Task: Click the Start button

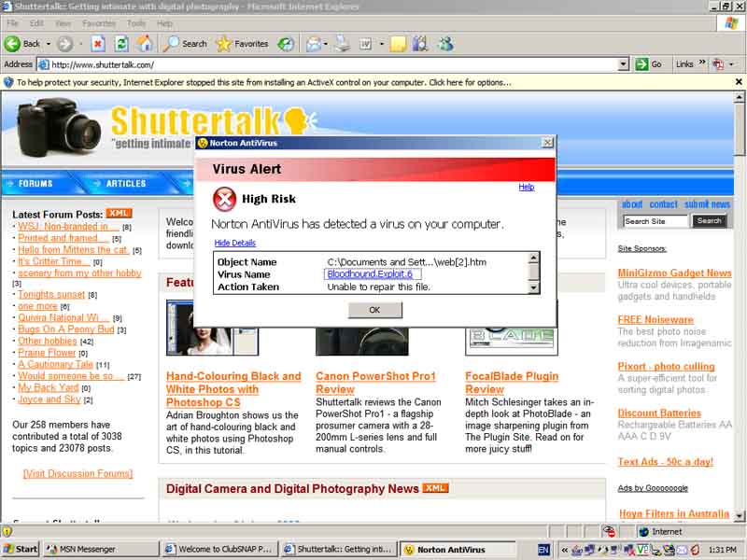Action: [x=20, y=550]
